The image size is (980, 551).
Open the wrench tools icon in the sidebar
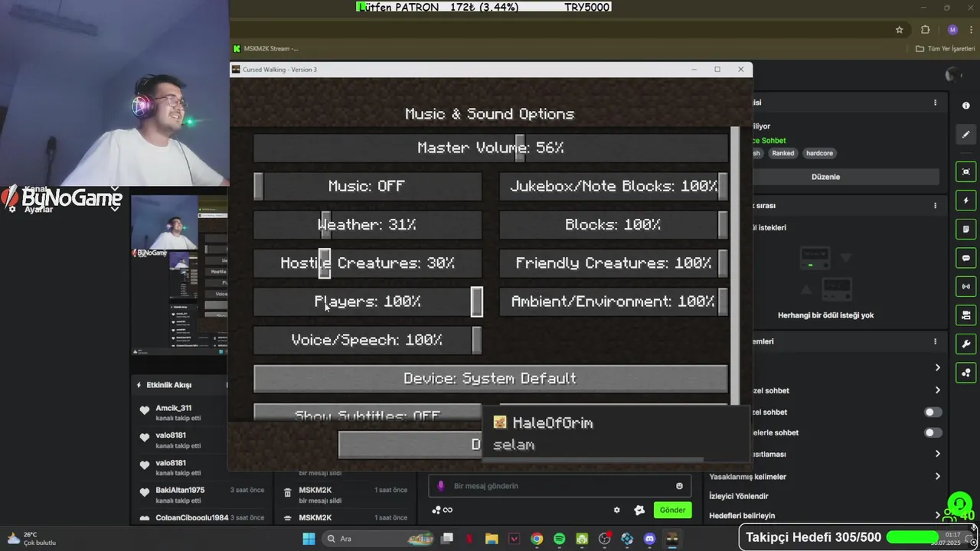(x=965, y=344)
